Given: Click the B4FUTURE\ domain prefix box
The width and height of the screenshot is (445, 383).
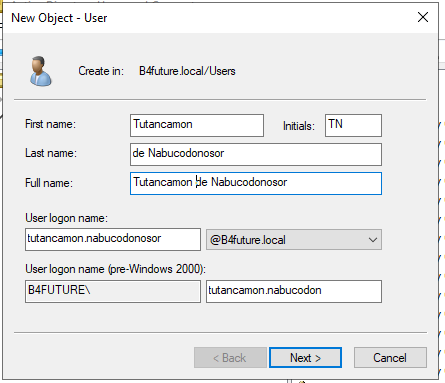Looking at the screenshot, I should (113, 291).
